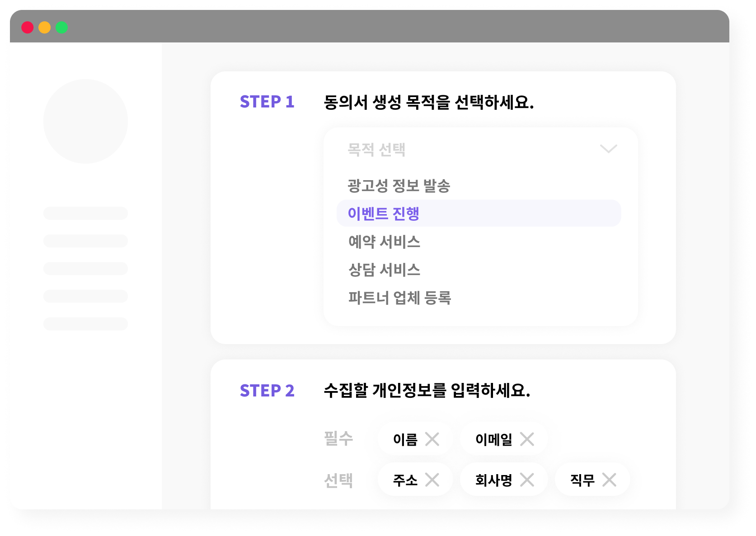The image size is (756, 536).
Task: Remove the 직무 tag with its X
Action: (609, 480)
